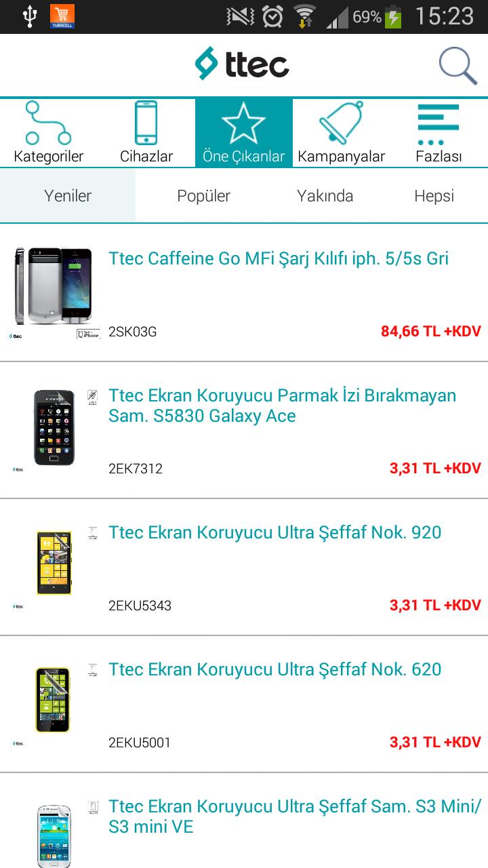Viewport: 488px width, 868px height.
Task: Switch to the Hepsi tab
Action: [x=434, y=196]
